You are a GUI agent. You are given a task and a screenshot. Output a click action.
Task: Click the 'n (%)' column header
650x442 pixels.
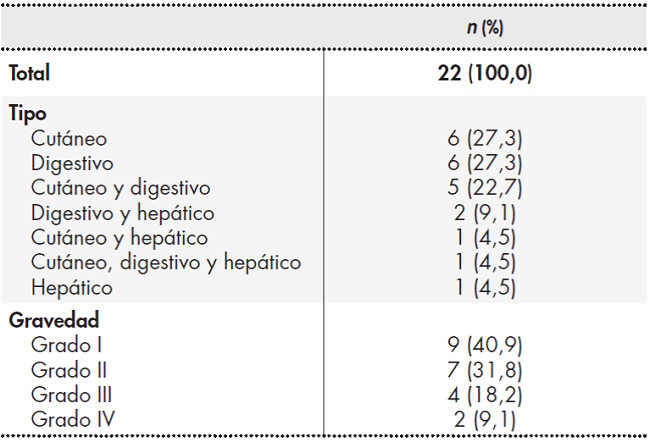coord(485,27)
